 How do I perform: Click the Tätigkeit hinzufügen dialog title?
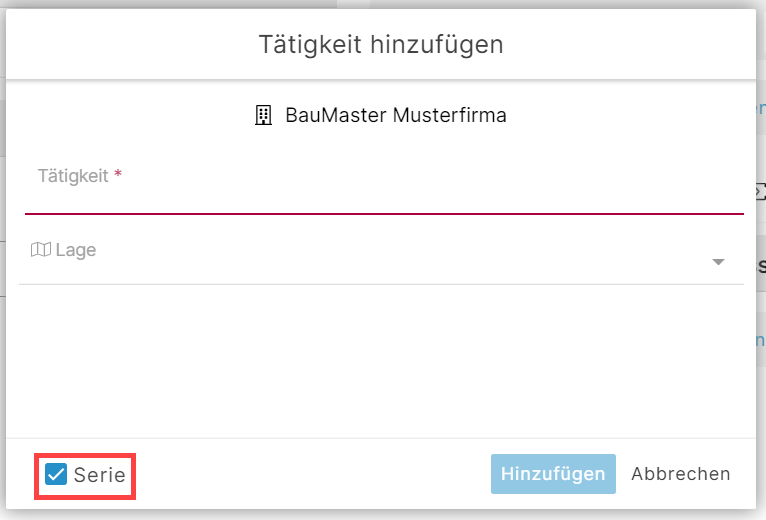[x=381, y=44]
